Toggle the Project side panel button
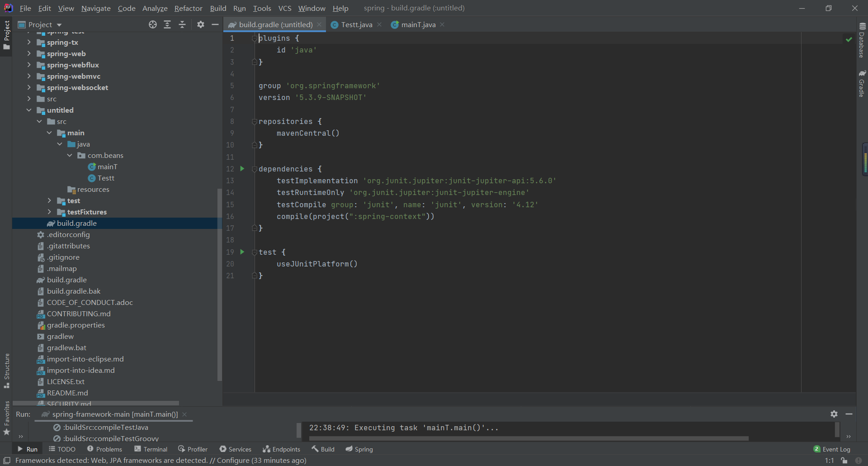 click(6, 35)
